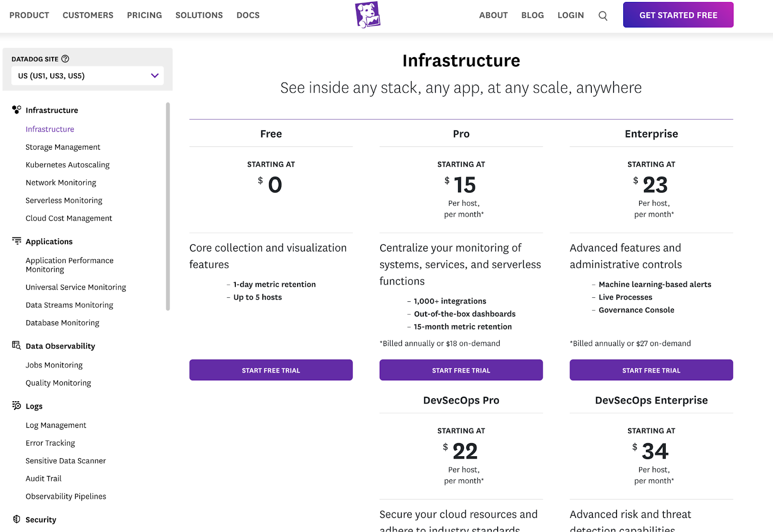Click the DevSecOps Pro plan title
Viewport: 773px width, 532px height.
point(461,400)
